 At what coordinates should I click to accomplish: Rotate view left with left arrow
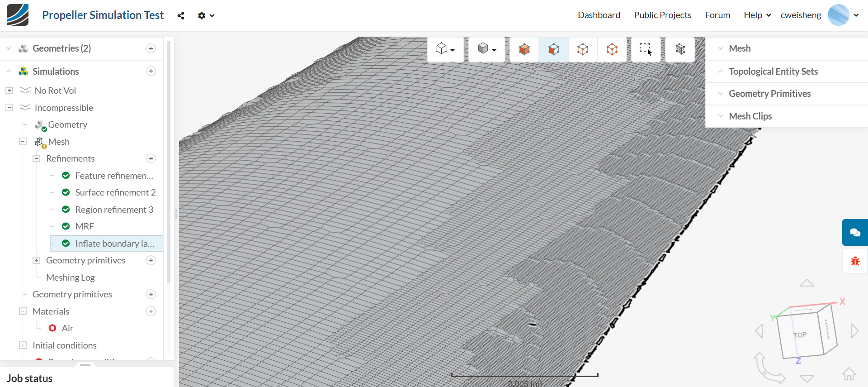pyautogui.click(x=759, y=331)
